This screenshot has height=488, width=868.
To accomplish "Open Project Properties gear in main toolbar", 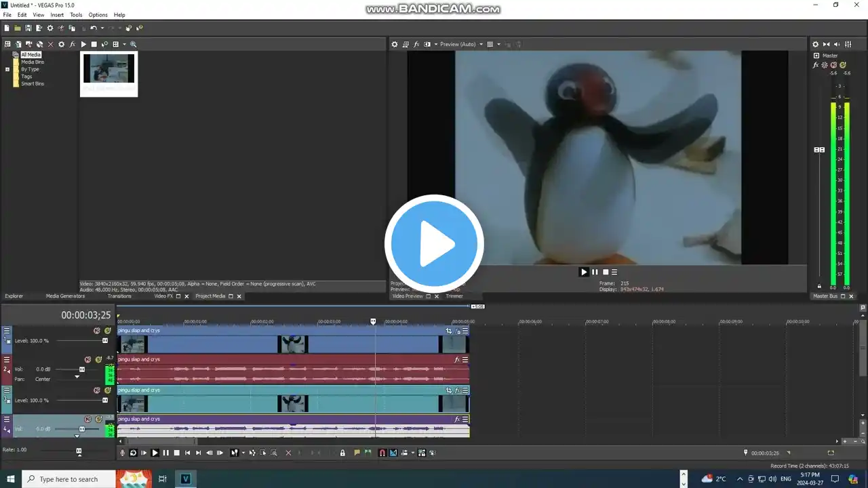I will point(50,28).
